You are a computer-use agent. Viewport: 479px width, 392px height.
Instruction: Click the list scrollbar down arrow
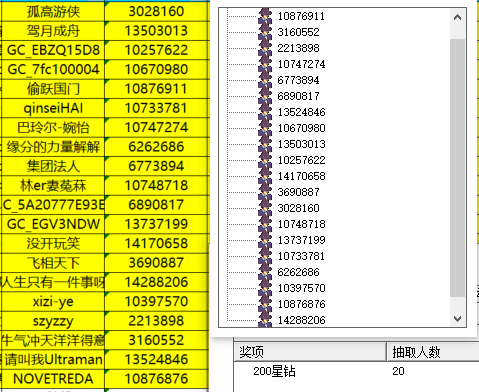[457, 319]
